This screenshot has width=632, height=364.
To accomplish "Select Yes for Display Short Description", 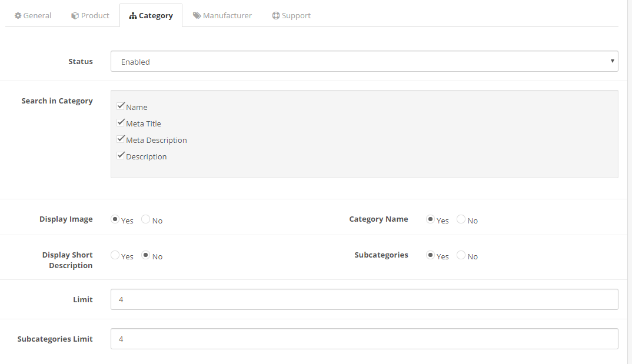I will pyautogui.click(x=115, y=255).
